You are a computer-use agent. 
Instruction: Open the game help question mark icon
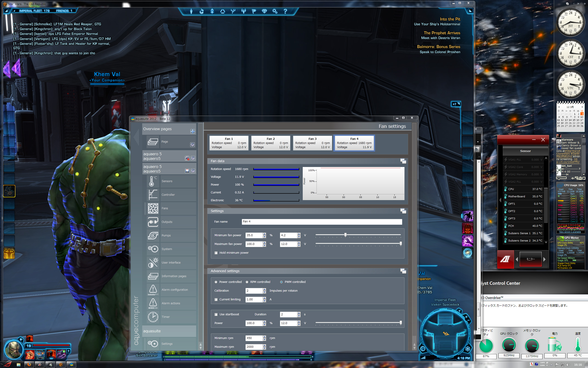point(285,11)
